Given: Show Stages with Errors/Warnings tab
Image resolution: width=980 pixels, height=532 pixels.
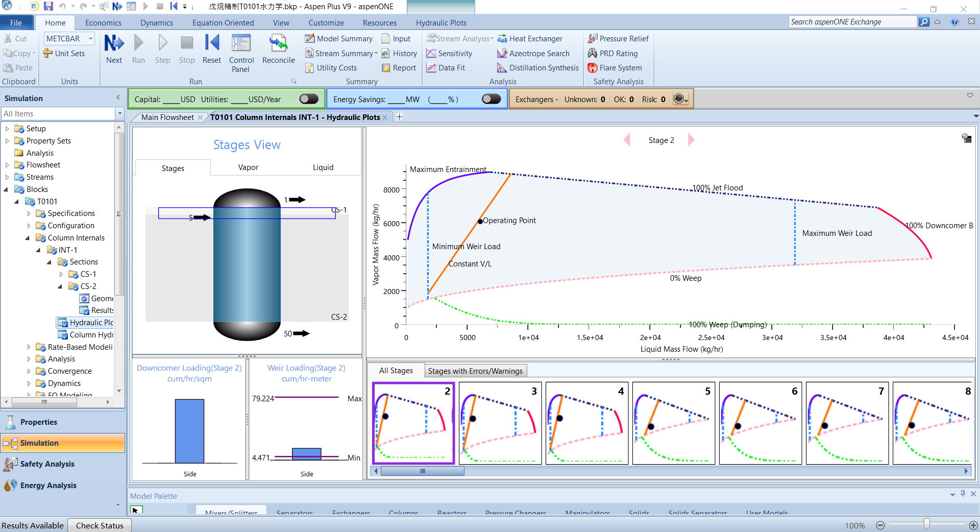Looking at the screenshot, I should tap(475, 371).
